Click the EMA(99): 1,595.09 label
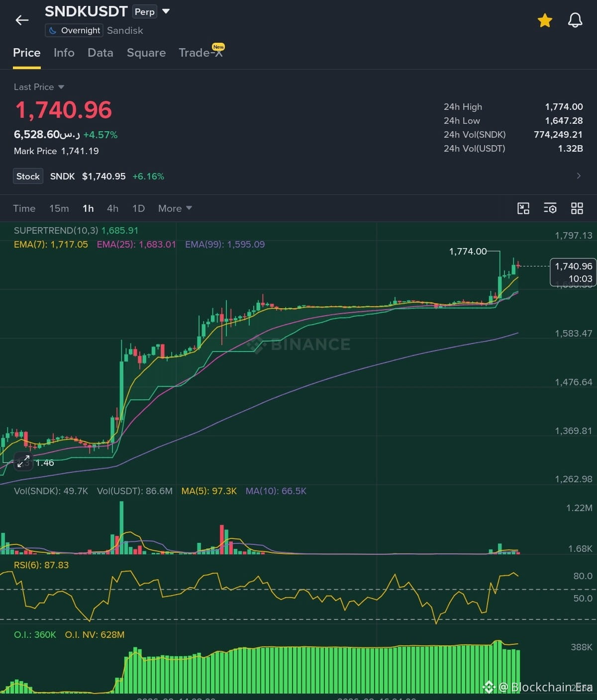The image size is (597, 700). pos(225,245)
